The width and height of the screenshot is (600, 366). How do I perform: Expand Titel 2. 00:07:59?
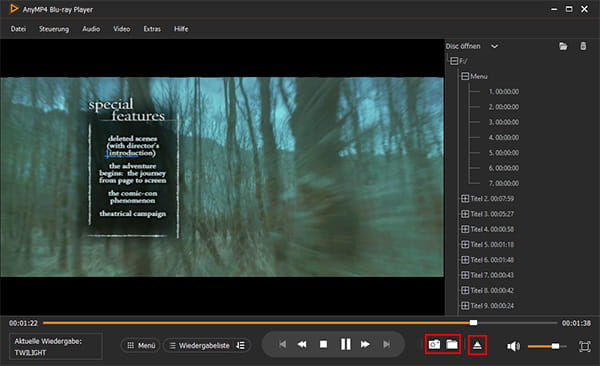465,198
